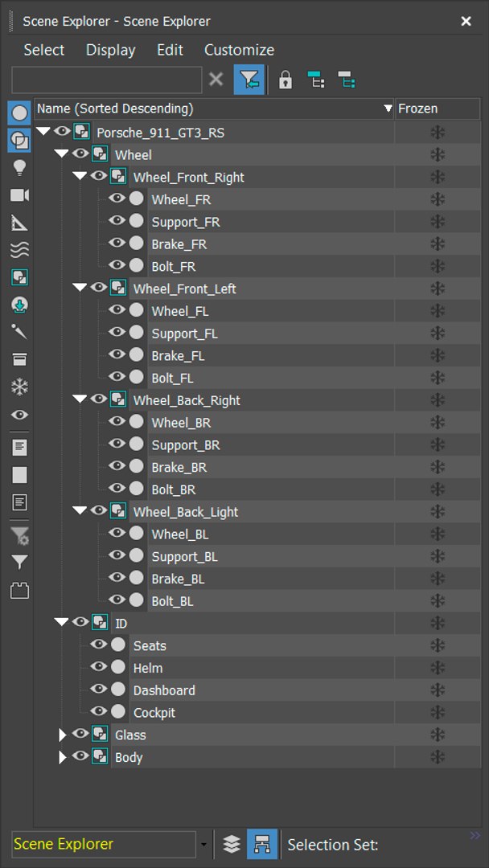Click the bottom sidebar toolbox icon
489x868 pixels.
pyautogui.click(x=19, y=591)
